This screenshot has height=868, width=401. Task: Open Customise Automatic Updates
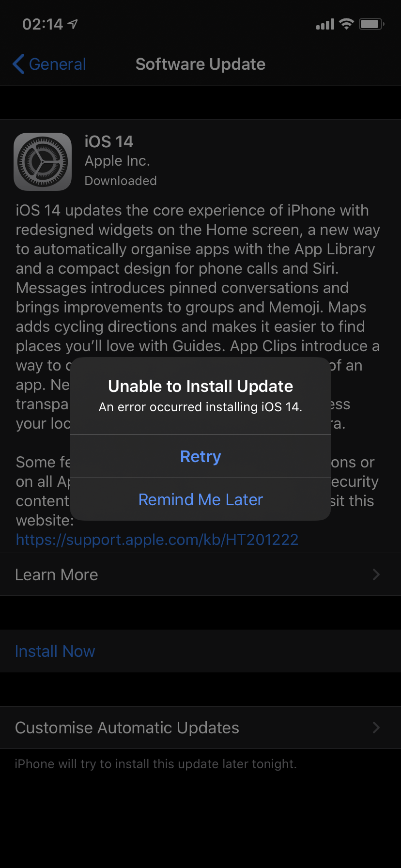[200, 728]
